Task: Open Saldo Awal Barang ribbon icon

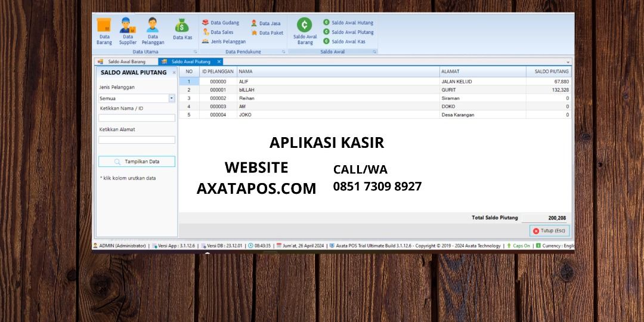Action: [x=305, y=31]
